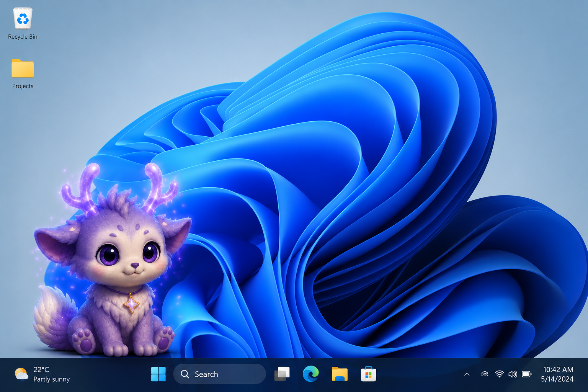Click the tray icon beside Wi-Fi
This screenshot has height=392, width=588.
485,374
